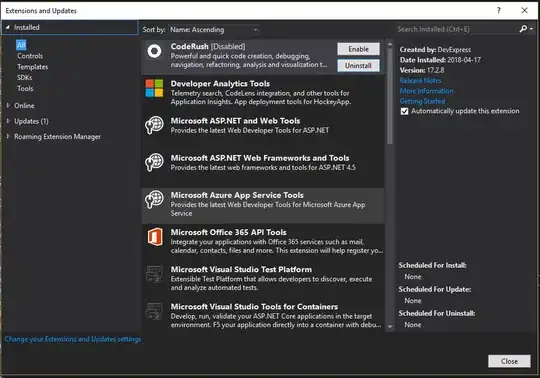
Task: Click the ASP.NET and Web Tools globe icon
Action: click(154, 125)
